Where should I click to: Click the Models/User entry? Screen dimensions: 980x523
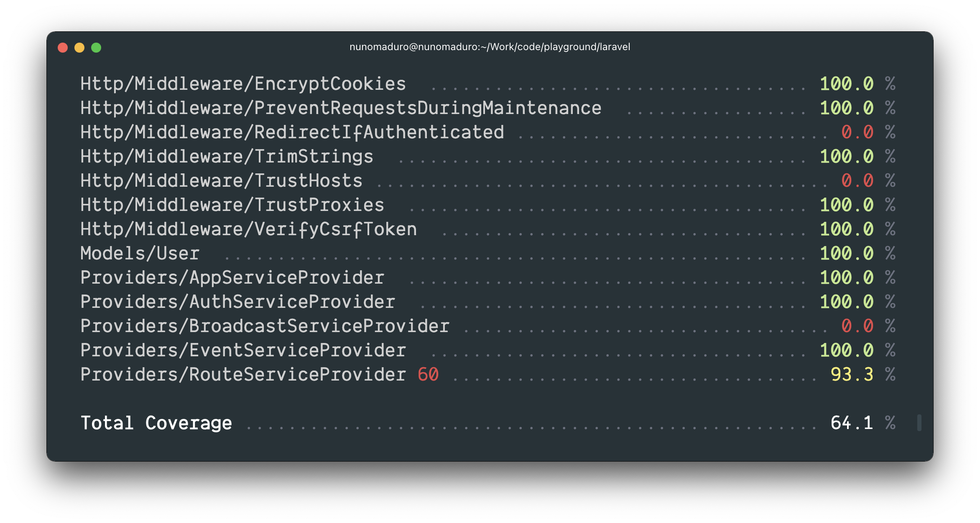coord(140,254)
